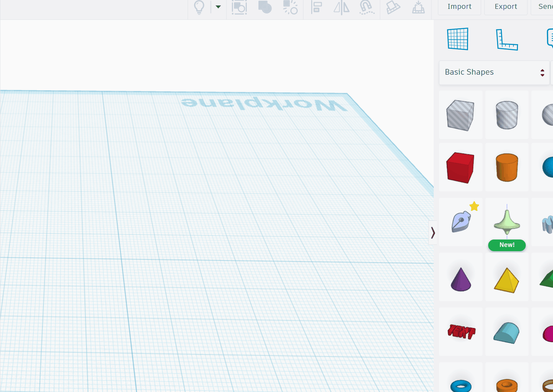Click the Ungroup shapes icon
Image resolution: width=553 pixels, height=392 pixels.
coord(290,7)
